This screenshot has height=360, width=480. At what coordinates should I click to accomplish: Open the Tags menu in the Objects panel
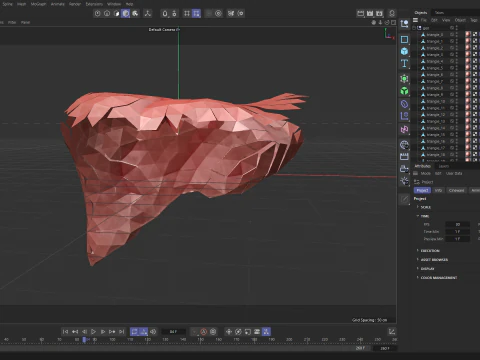pyautogui.click(x=474, y=20)
